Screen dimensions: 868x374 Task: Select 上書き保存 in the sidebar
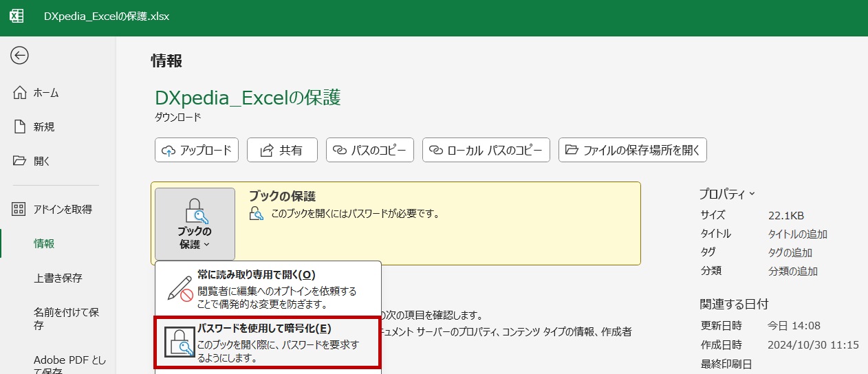click(x=58, y=278)
